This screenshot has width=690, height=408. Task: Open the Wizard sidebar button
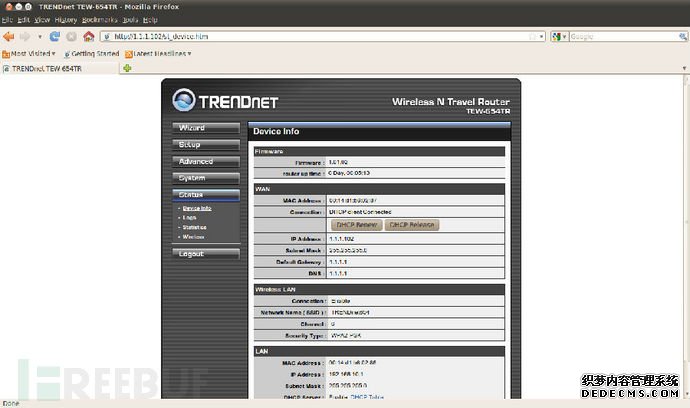[206, 128]
